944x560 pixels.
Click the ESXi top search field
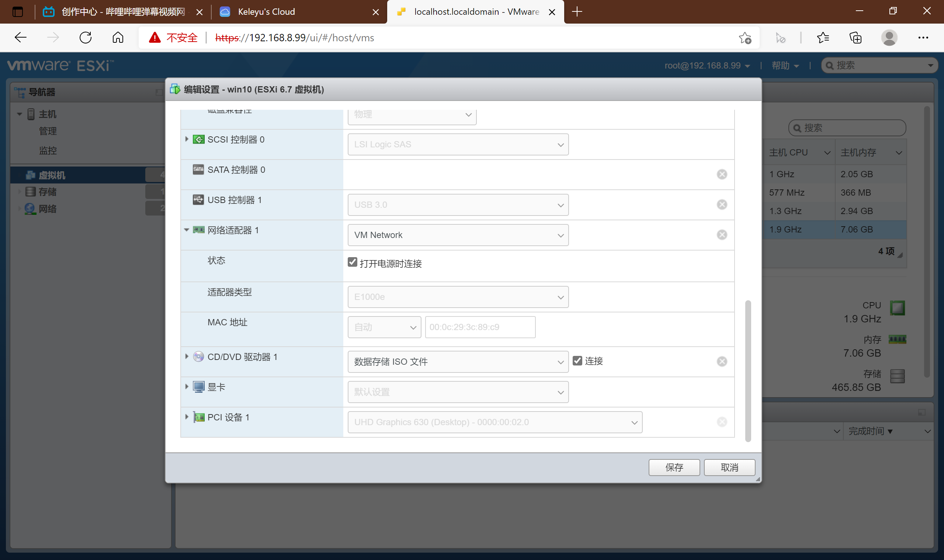879,66
